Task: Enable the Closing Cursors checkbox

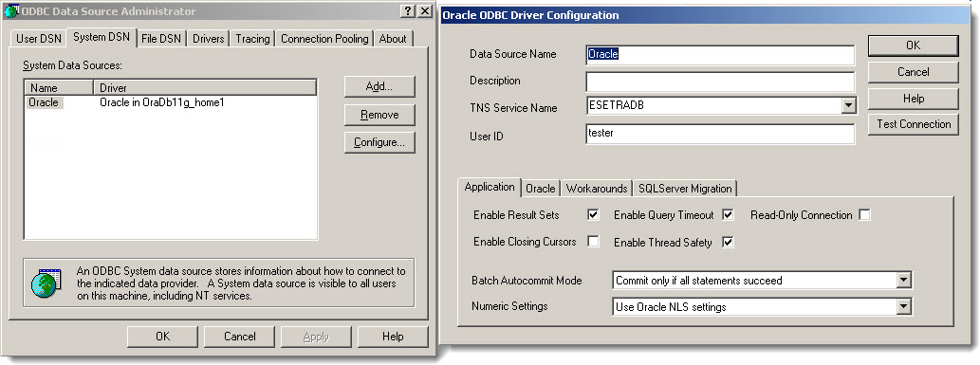Action: pyautogui.click(x=593, y=242)
